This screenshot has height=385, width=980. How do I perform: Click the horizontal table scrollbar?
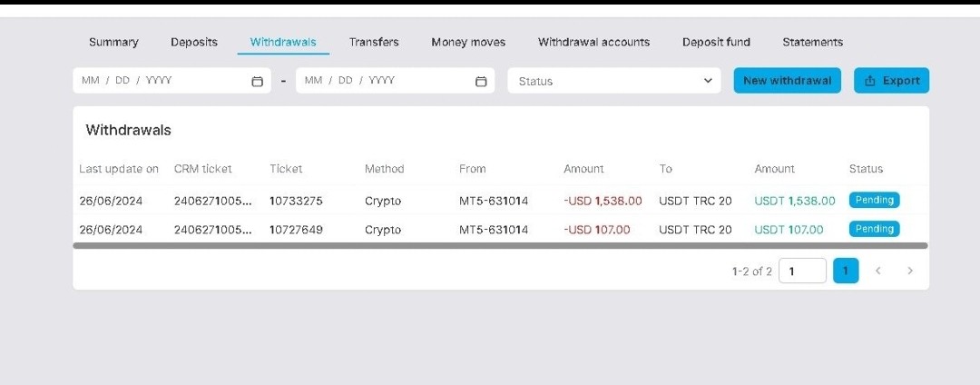tap(500, 245)
